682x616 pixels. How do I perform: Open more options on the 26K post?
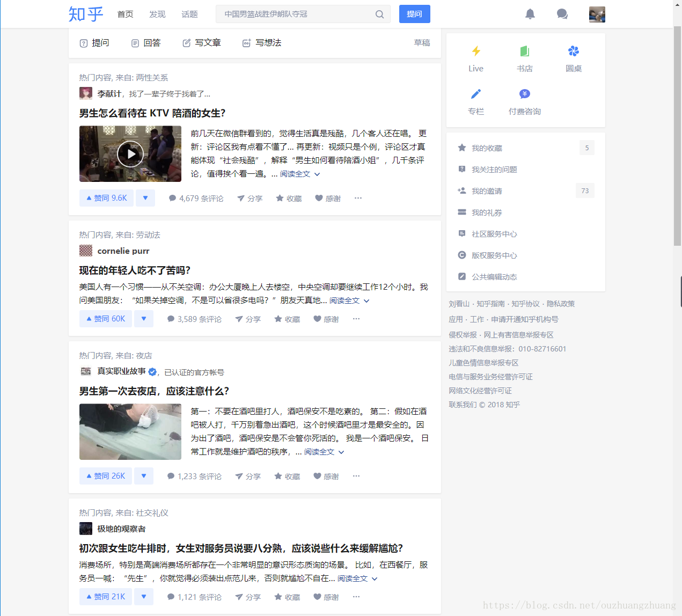point(356,476)
